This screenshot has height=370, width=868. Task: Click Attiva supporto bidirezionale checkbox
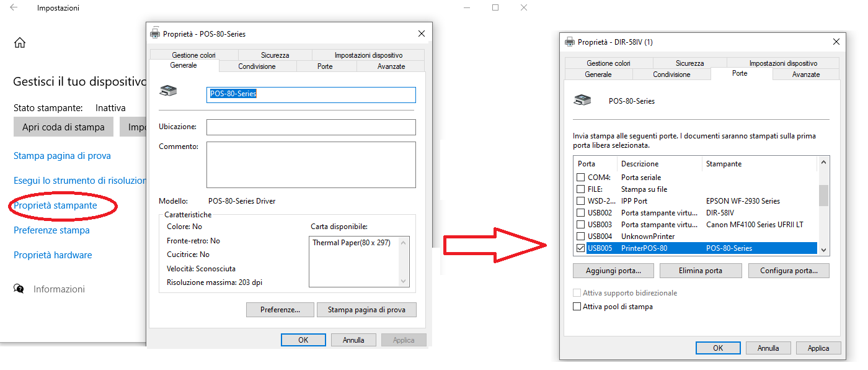[577, 293]
